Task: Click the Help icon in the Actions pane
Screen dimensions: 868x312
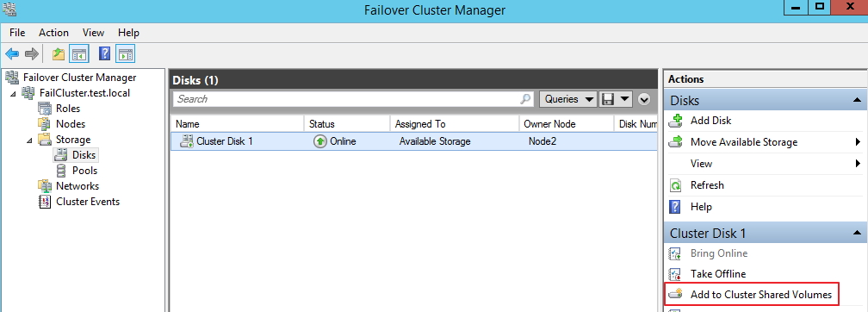Action: point(675,207)
